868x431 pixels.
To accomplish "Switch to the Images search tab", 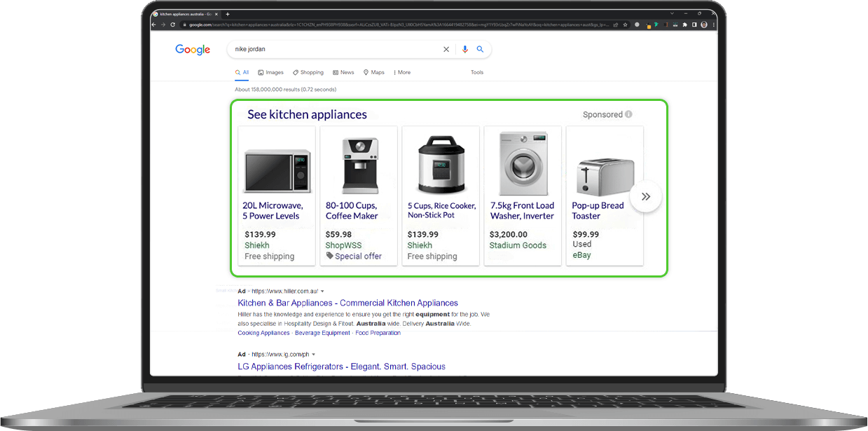I will pos(271,72).
